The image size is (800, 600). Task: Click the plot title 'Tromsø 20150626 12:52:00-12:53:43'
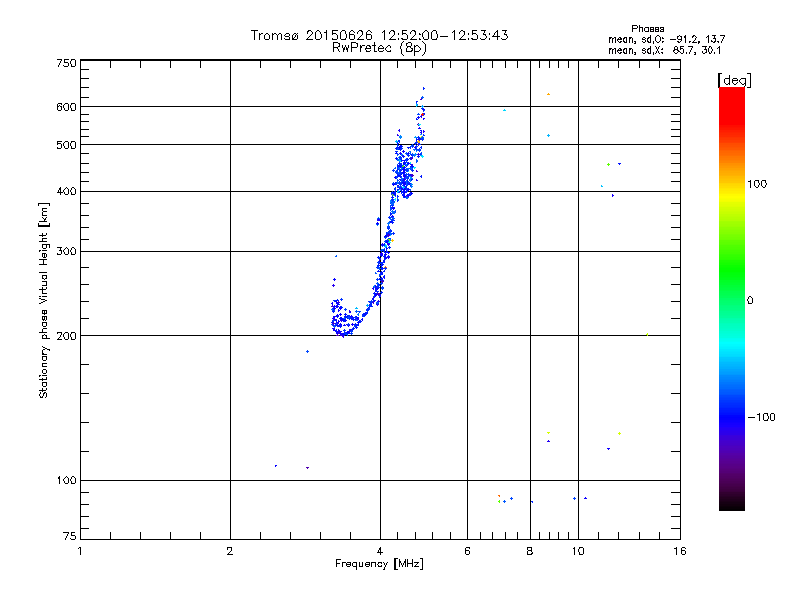click(x=379, y=35)
